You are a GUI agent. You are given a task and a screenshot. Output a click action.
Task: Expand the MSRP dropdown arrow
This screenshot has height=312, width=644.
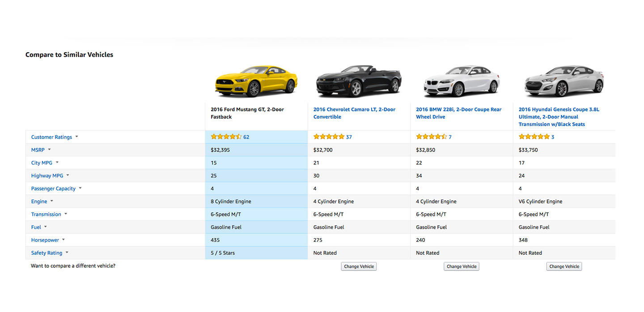tap(49, 150)
